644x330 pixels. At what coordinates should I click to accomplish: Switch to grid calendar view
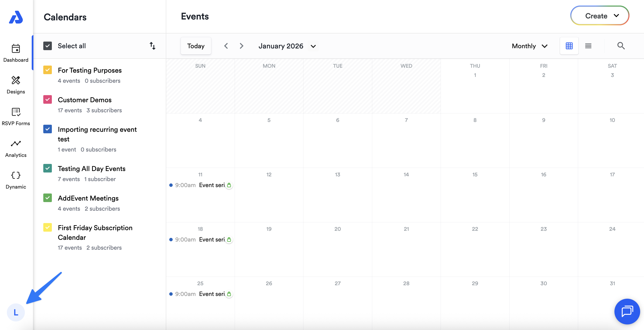(569, 46)
